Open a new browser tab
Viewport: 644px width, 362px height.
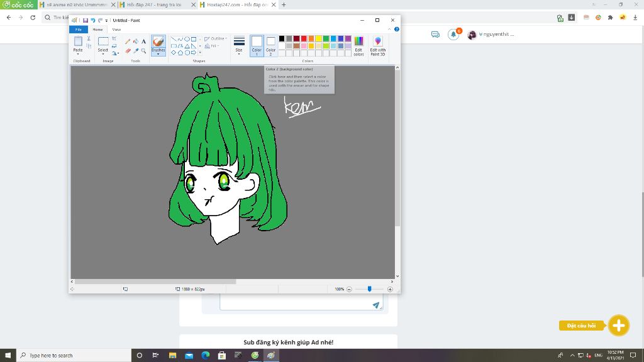click(x=284, y=4)
